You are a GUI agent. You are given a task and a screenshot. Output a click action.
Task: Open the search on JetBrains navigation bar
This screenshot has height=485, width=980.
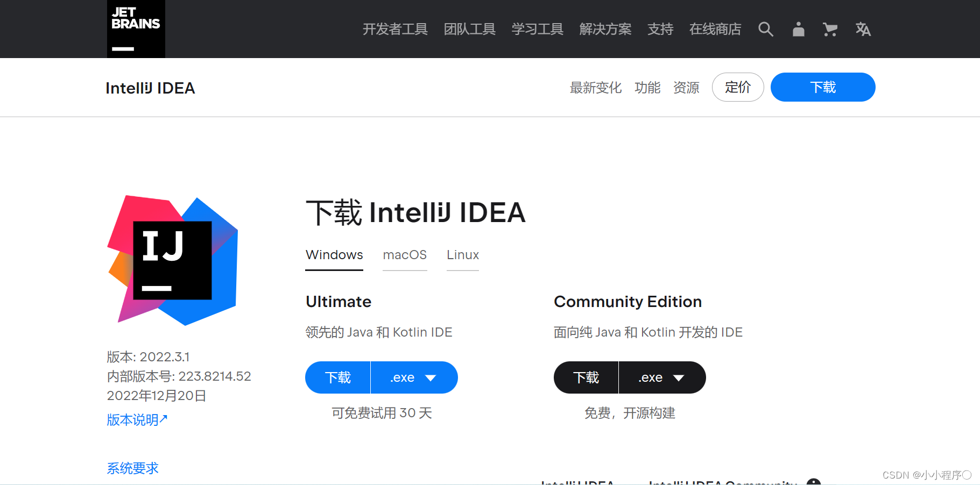pos(766,30)
